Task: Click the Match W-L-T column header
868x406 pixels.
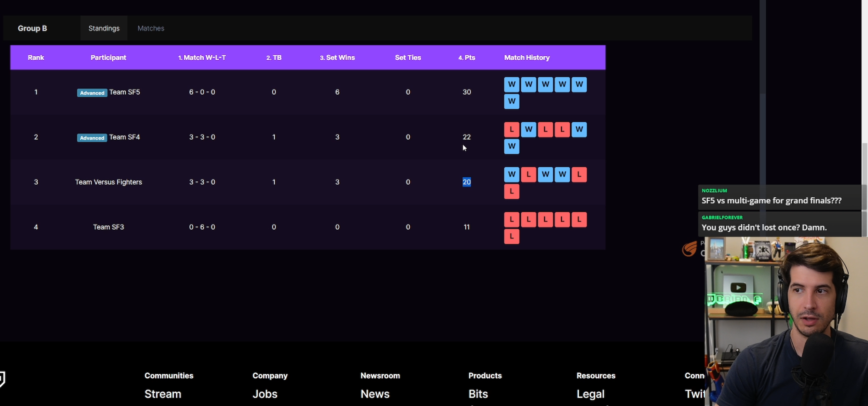Action: point(202,57)
